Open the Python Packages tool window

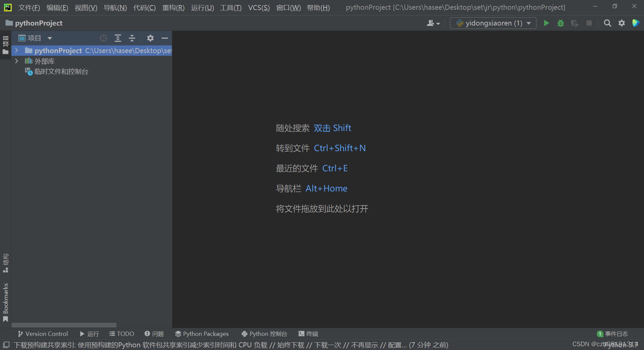pos(202,334)
